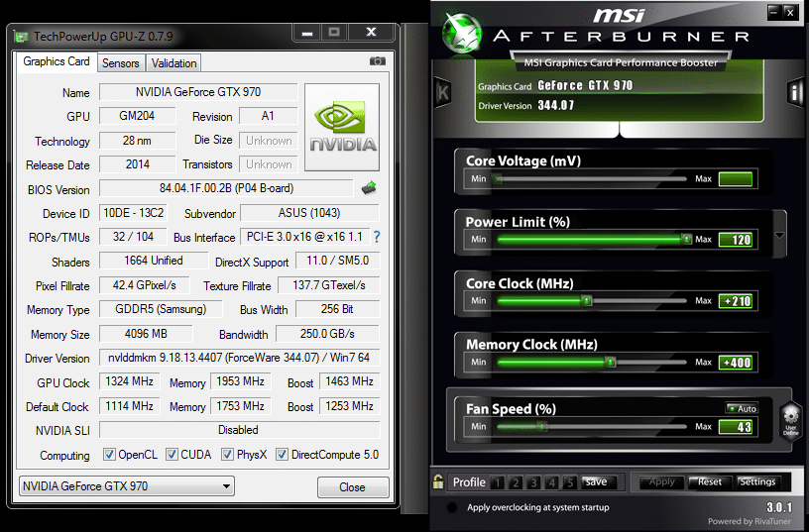This screenshot has width=809, height=532.
Task: Click the Memory Size 4096 MB field
Action: (x=146, y=334)
